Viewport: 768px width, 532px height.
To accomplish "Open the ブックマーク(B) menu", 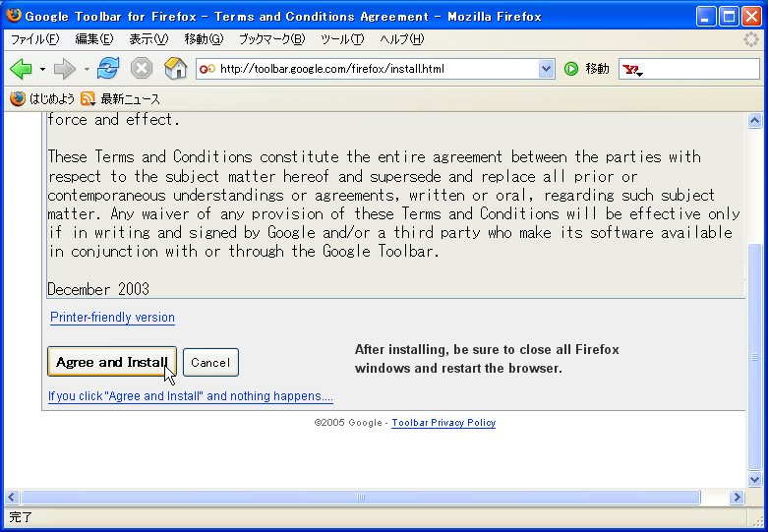I will click(x=271, y=39).
